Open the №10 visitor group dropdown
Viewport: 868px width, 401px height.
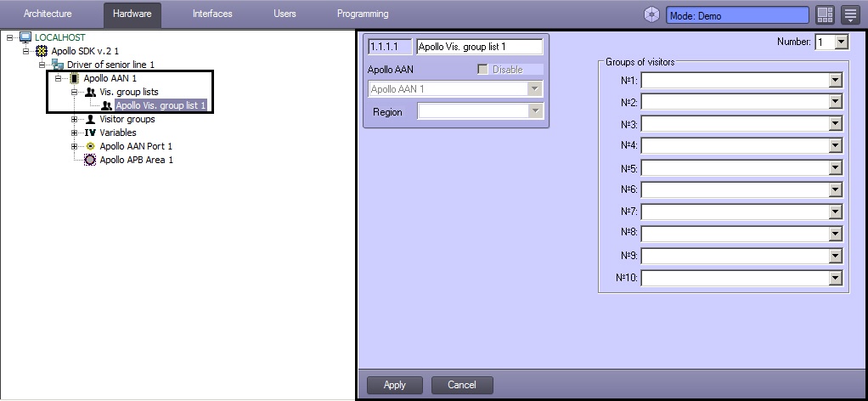pos(836,278)
